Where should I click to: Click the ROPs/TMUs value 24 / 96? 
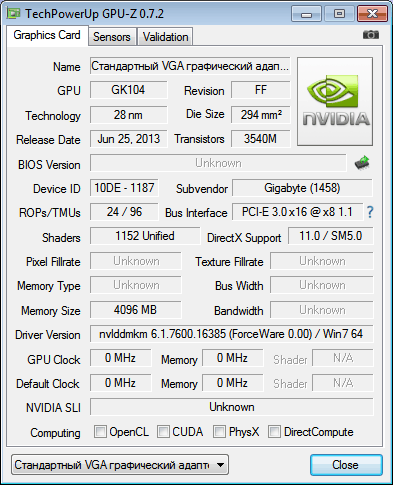click(124, 212)
